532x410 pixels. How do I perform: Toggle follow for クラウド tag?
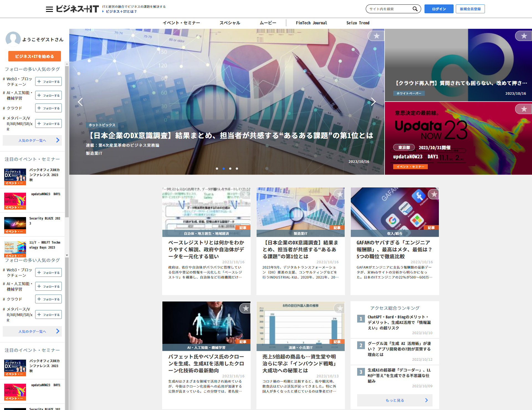[48, 108]
